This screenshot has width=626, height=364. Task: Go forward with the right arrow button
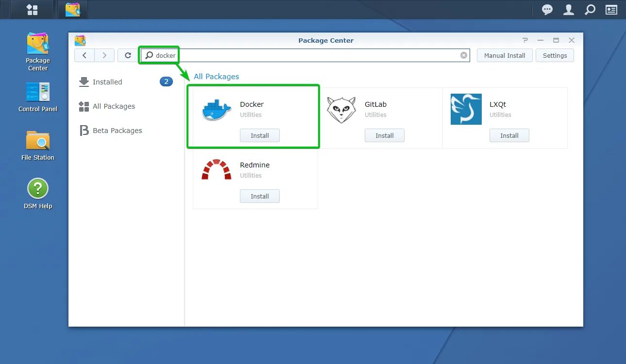[104, 55]
